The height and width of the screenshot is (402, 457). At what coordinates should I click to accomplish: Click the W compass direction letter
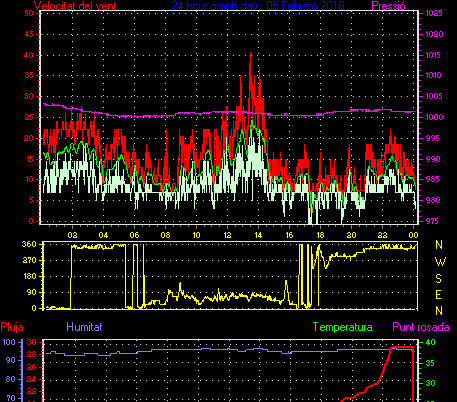pyautogui.click(x=440, y=262)
